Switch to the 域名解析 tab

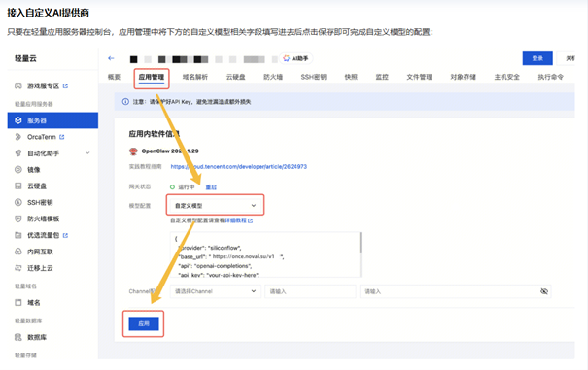point(195,77)
